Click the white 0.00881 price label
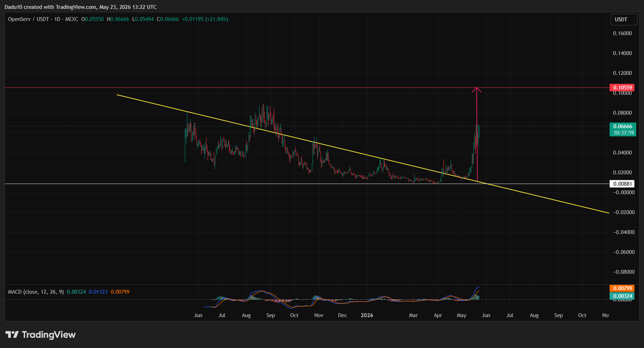This screenshot has width=644, height=348. pos(623,184)
